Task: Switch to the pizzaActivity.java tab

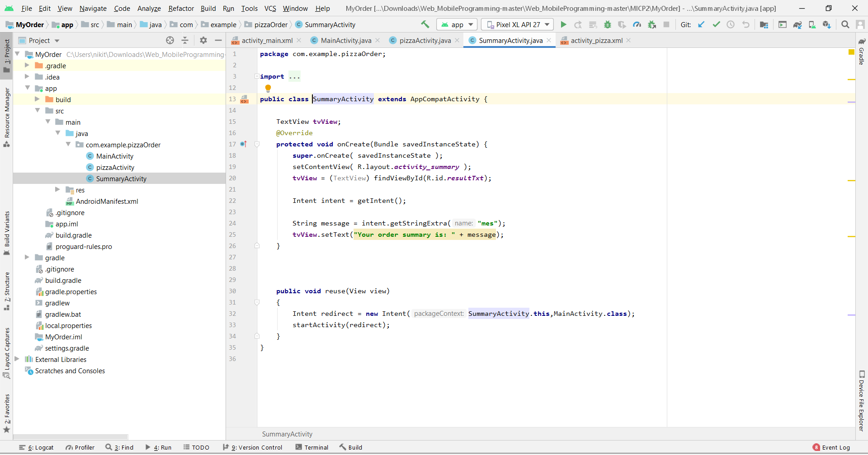Action: (x=425, y=40)
